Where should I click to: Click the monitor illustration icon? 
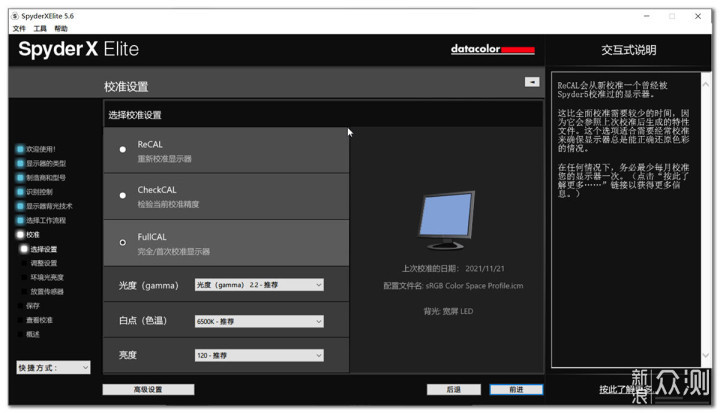[446, 220]
